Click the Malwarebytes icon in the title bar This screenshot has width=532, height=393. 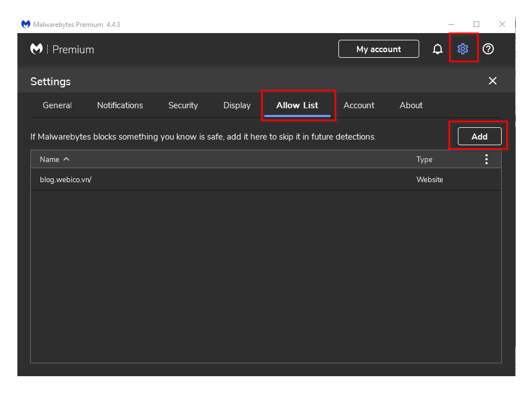tap(26, 24)
